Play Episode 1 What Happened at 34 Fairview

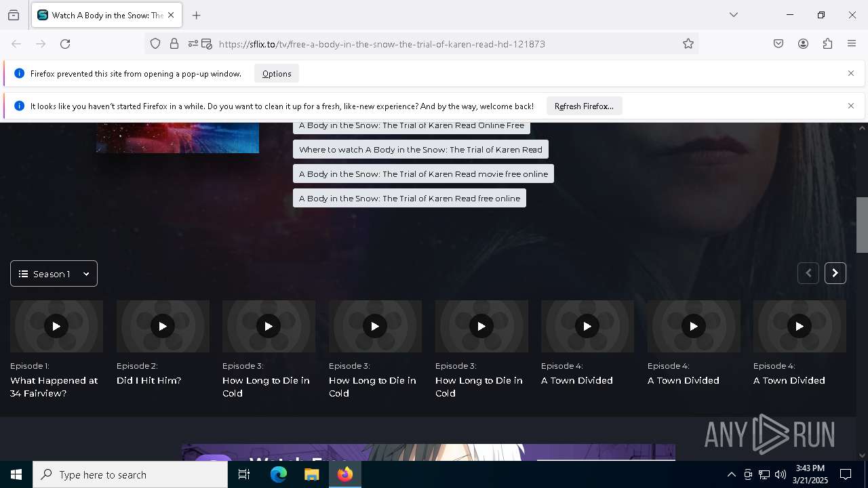pos(56,326)
